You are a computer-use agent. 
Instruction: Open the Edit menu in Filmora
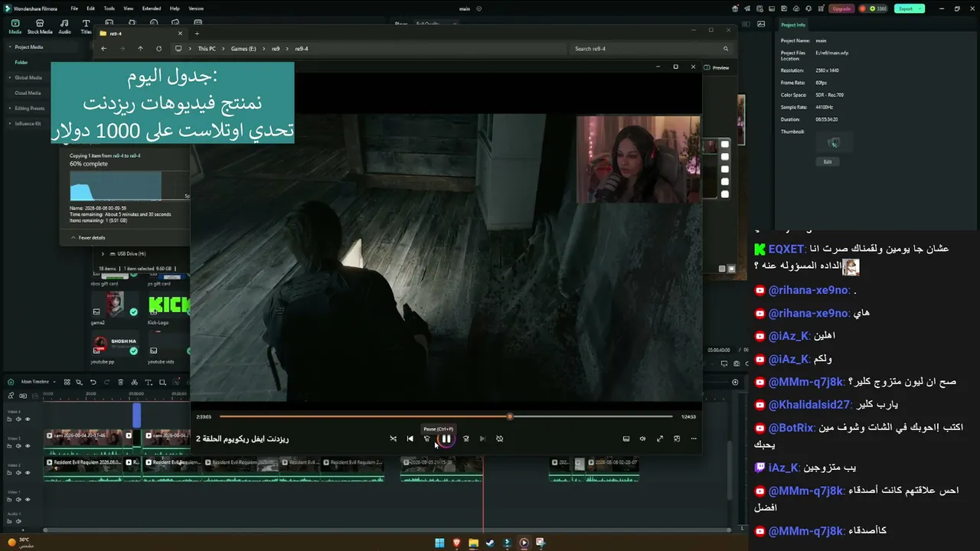pyautogui.click(x=90, y=8)
